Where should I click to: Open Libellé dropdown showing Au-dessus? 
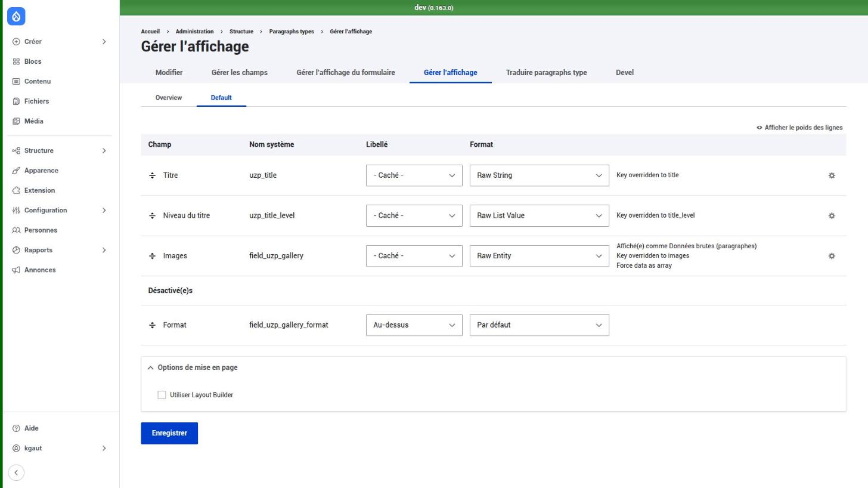pos(414,325)
